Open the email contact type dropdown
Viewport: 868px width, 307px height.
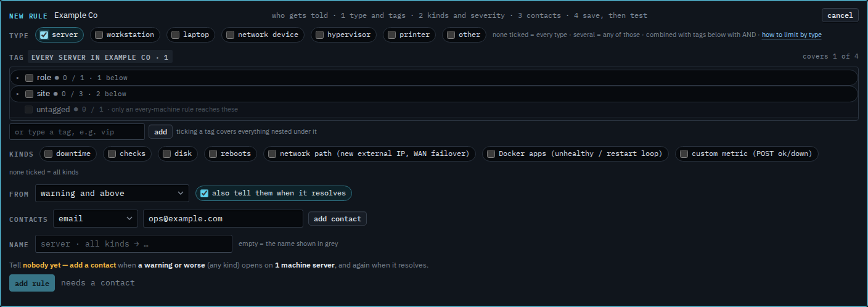tap(96, 219)
